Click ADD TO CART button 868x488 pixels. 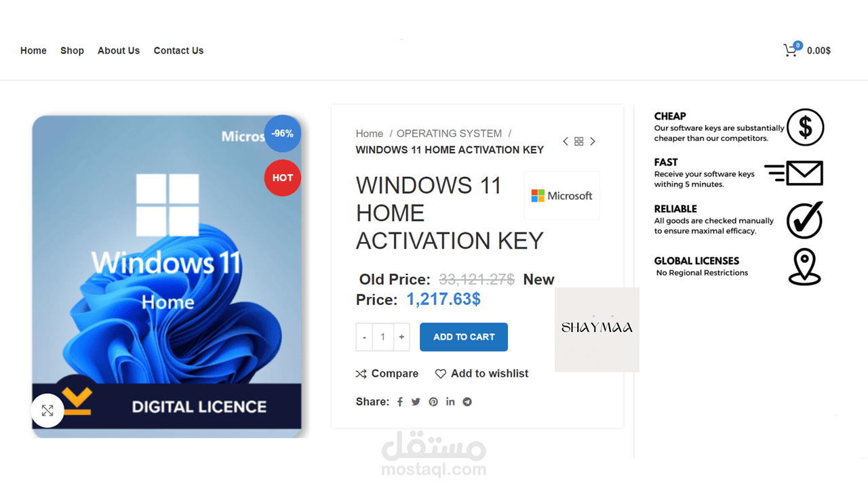click(x=464, y=337)
